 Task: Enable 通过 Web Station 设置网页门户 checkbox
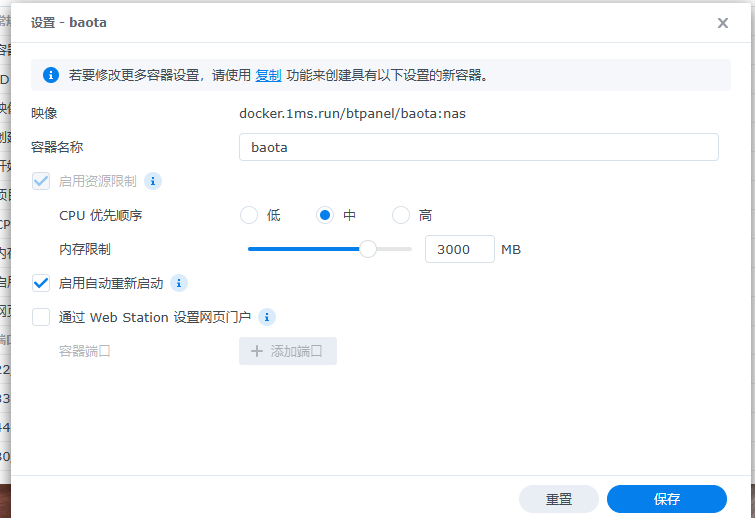coord(41,317)
